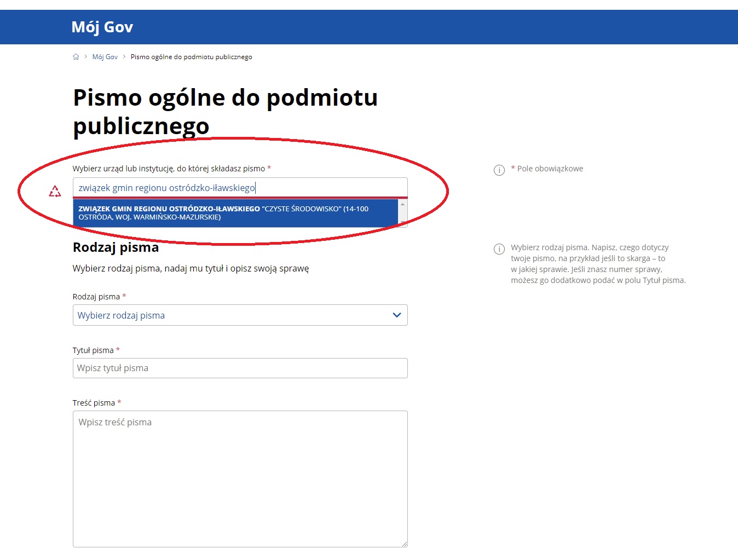The height and width of the screenshot is (560, 738).
Task: Click the home icon in the breadcrumb
Action: 76,57
